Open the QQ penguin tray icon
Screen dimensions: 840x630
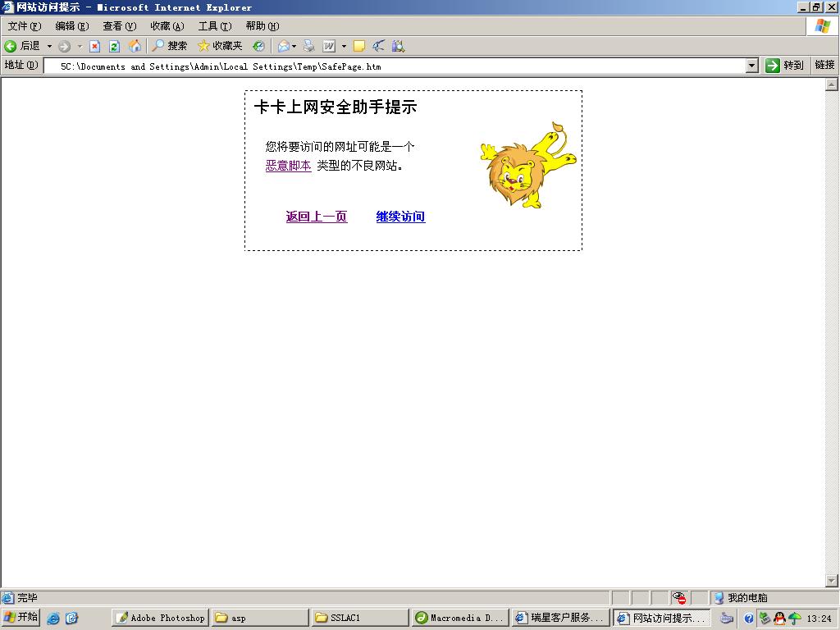tap(779, 619)
